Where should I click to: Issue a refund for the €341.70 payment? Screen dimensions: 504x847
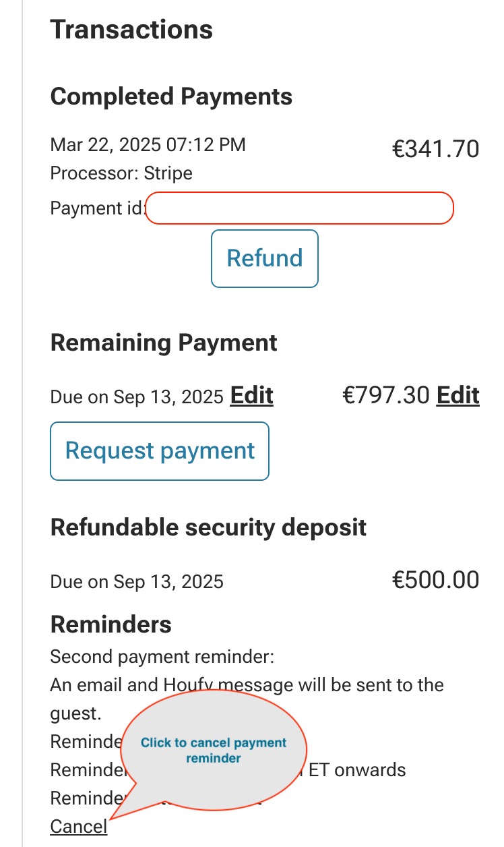tap(264, 258)
